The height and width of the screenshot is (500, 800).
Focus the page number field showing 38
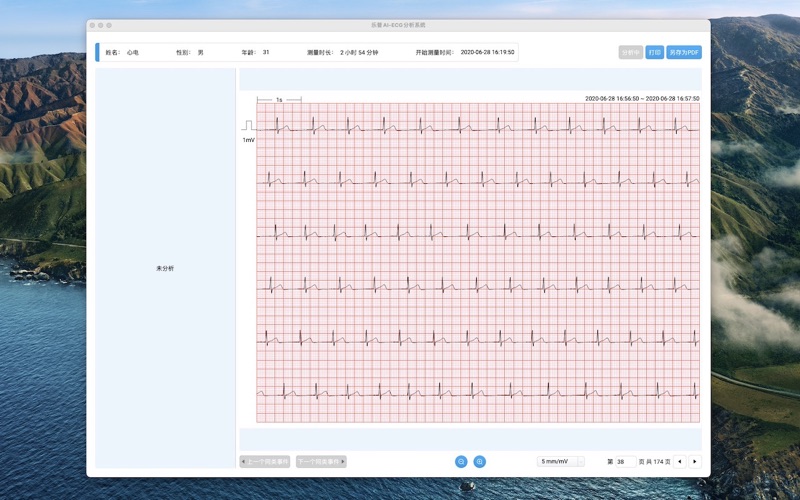626,461
